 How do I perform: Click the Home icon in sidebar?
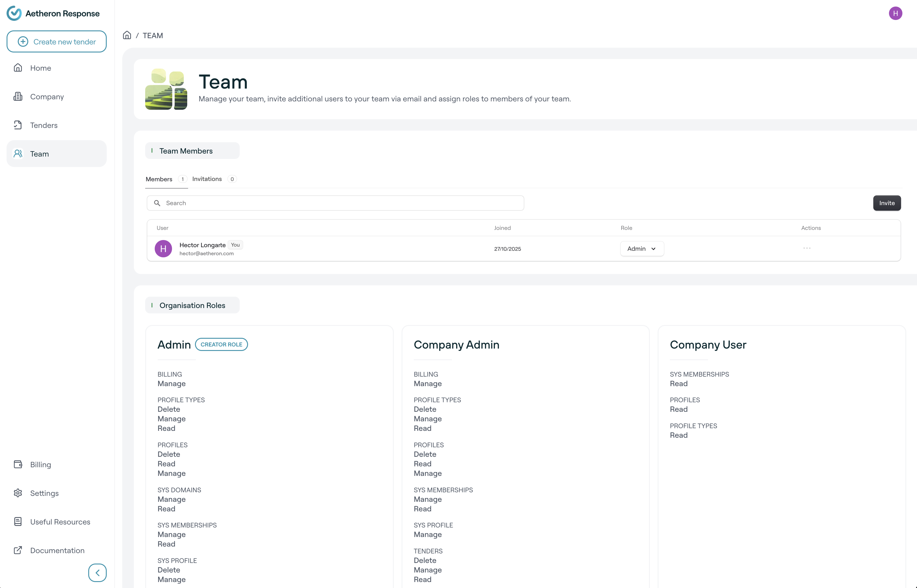tap(18, 68)
